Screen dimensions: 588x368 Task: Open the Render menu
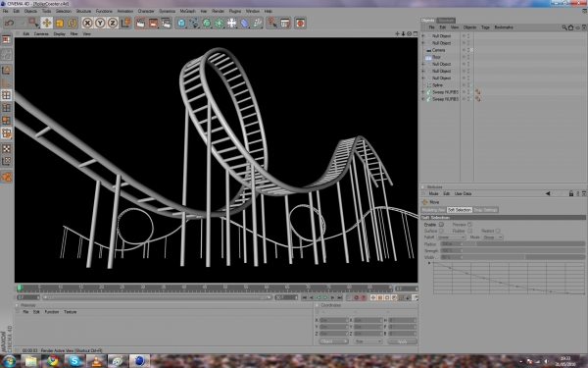click(x=218, y=11)
